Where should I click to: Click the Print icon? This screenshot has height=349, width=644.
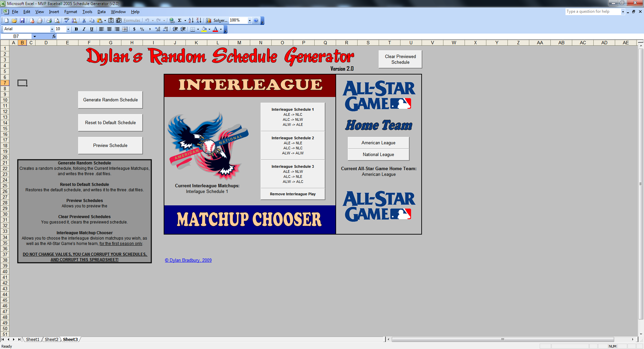click(49, 20)
